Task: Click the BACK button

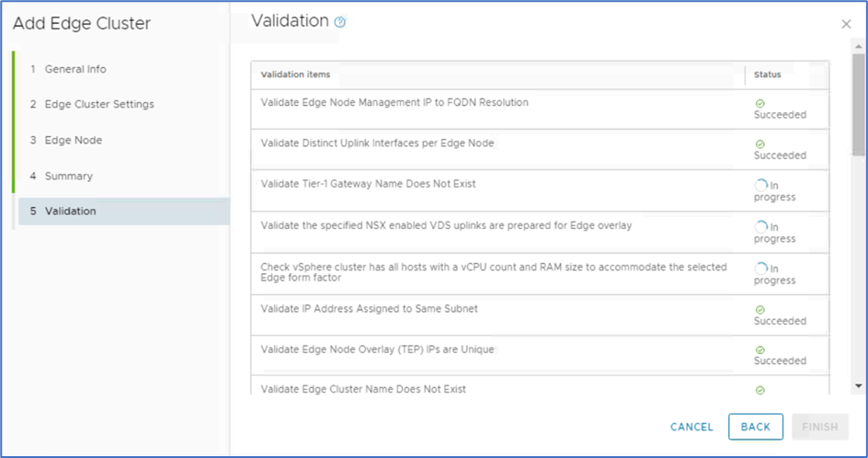Action: (755, 427)
